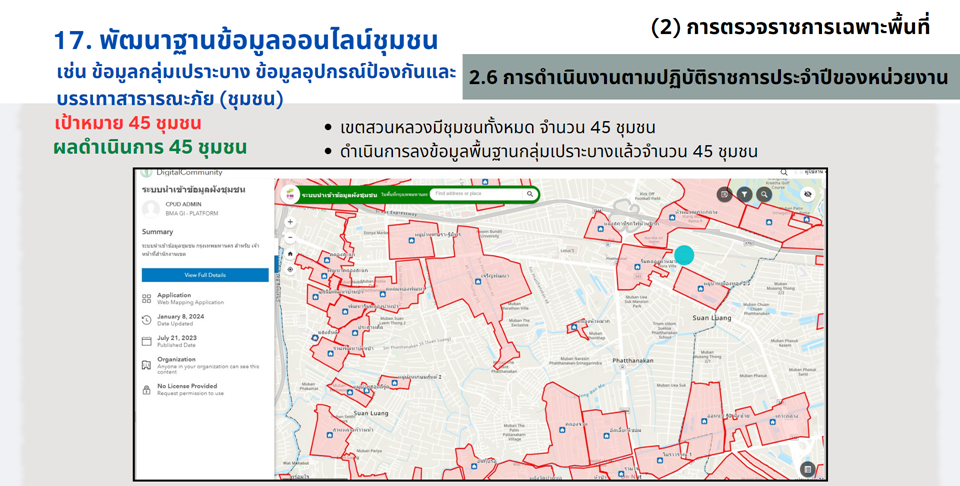Viewport: 960px width, 486px height.
Task: Open the query search tool beside filter
Action: (x=764, y=195)
